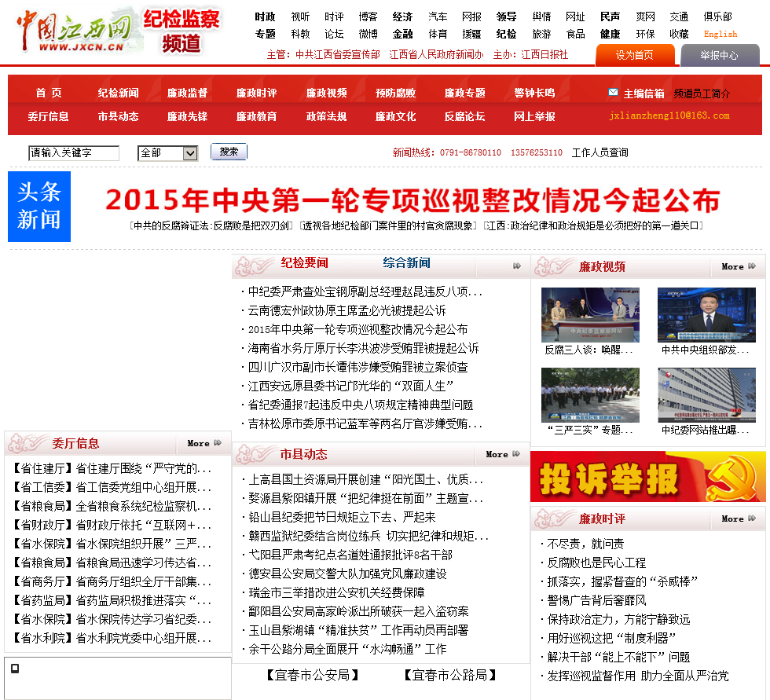The height and width of the screenshot is (700, 770).
Task: Open More for 廉政时评 section
Action: tap(738, 519)
